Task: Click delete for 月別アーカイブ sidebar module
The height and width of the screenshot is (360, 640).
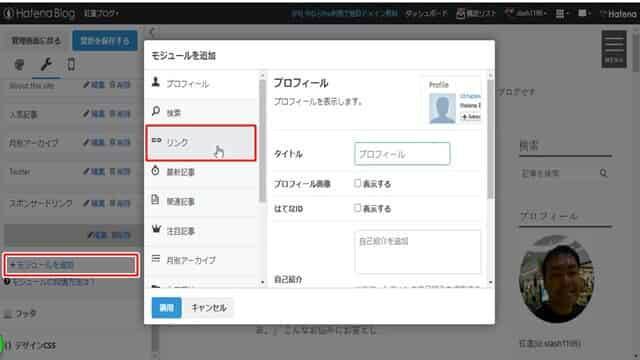Action: point(120,142)
